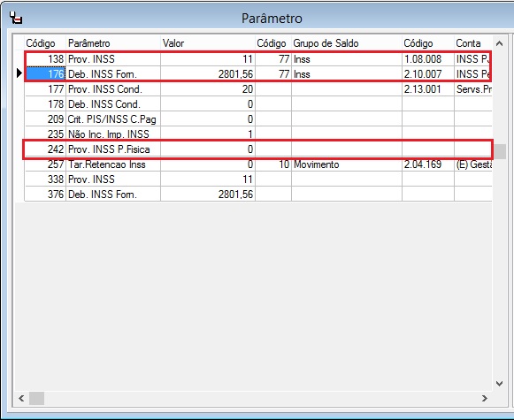The image size is (514, 420).
Task: Click the row indicator arrow beside code 176
Action: (x=19, y=73)
